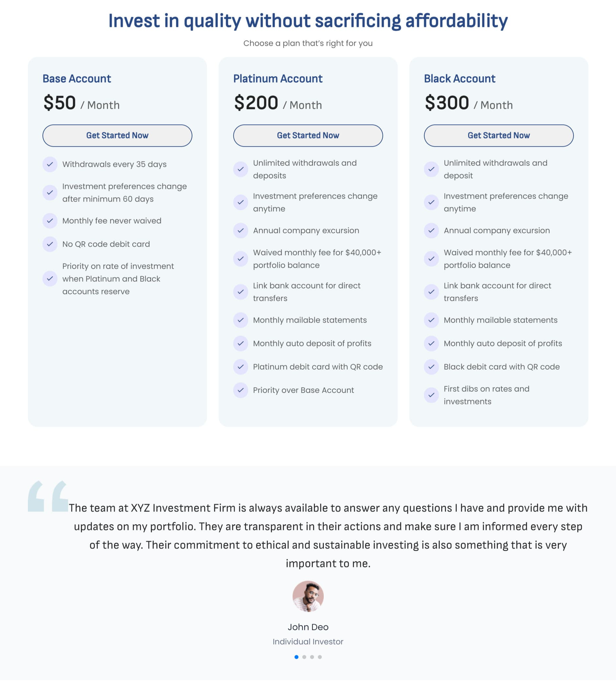
Task: Click check icon beside First dibs on rates
Action: pos(431,395)
